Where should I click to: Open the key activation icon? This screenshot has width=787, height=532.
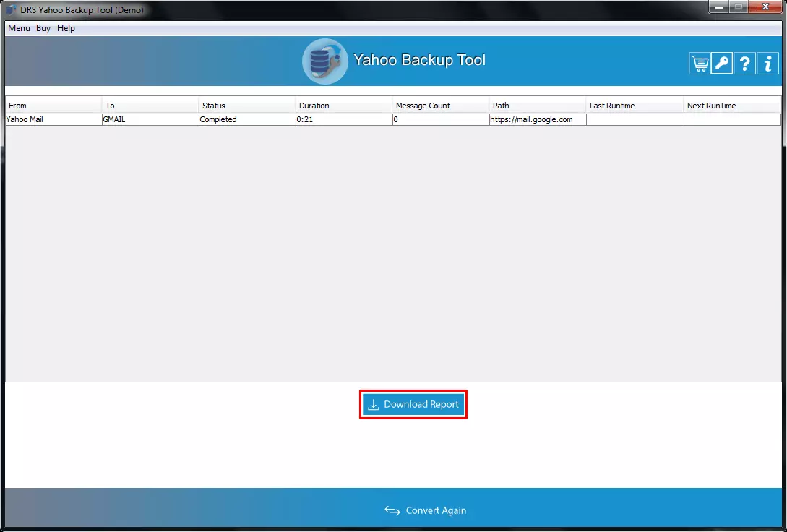coord(722,64)
